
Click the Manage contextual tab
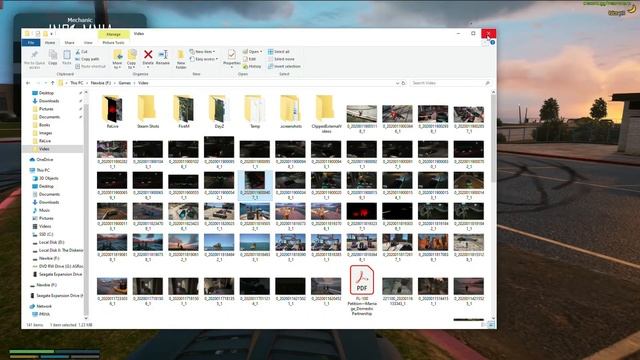(x=113, y=34)
